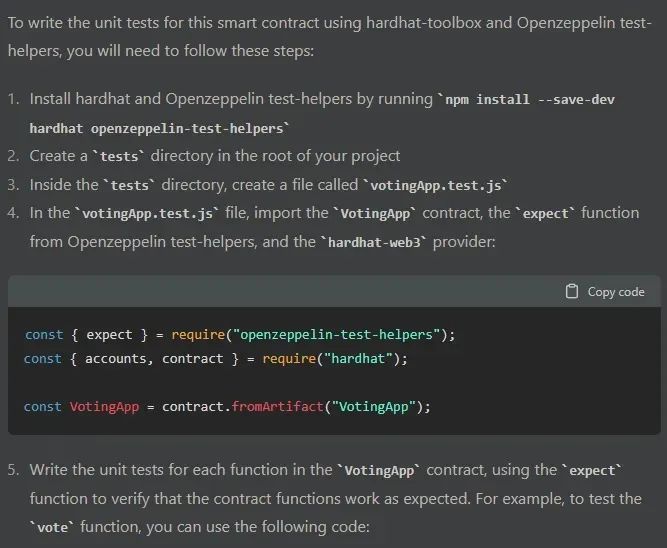Click 'accounts, contract' in the code block
This screenshot has width=667, height=548.
point(154,359)
